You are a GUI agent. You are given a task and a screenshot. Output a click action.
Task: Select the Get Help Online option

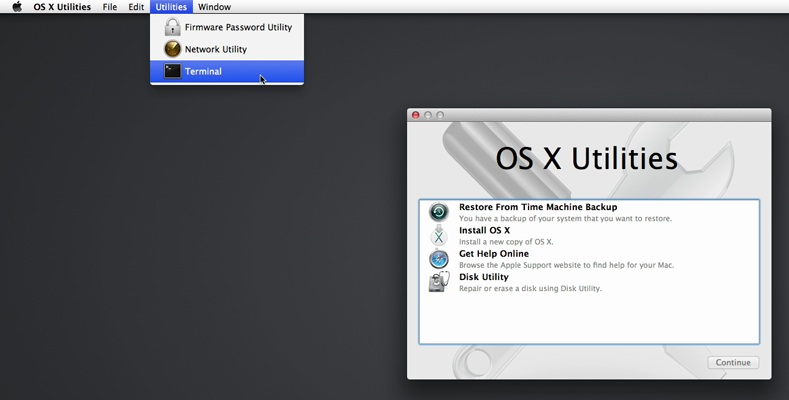[494, 254]
